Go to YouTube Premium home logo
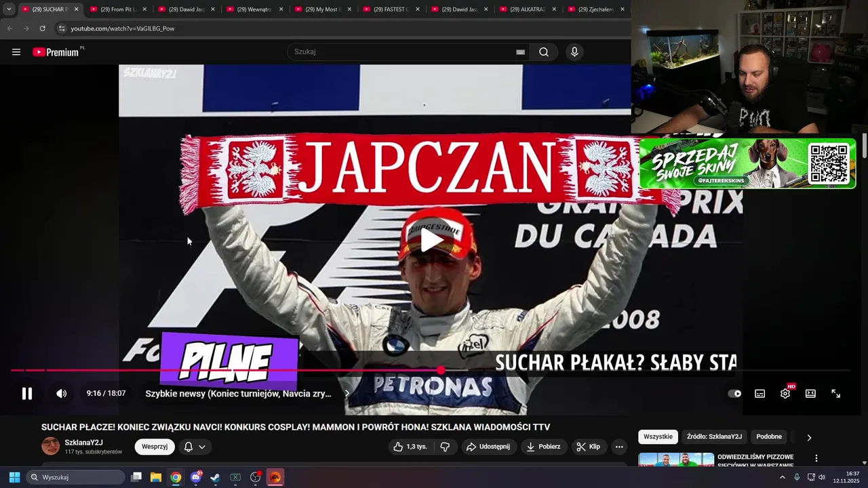This screenshot has width=868, height=488. click(x=56, y=52)
